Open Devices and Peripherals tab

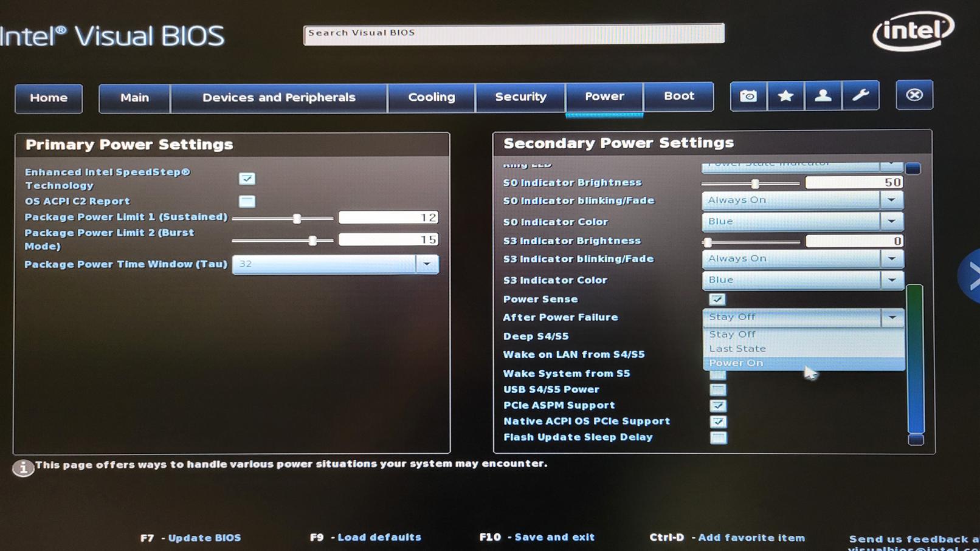(279, 98)
